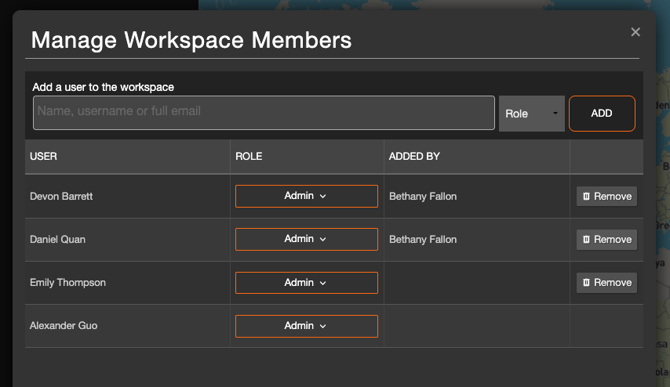Click the 'Add a user to the workspace' label

tap(103, 87)
